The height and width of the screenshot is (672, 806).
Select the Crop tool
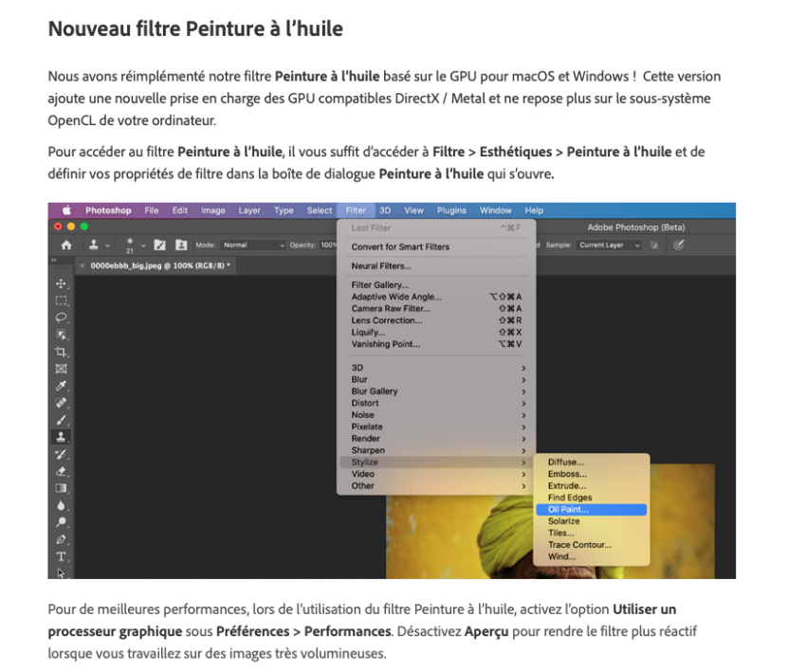[x=62, y=352]
